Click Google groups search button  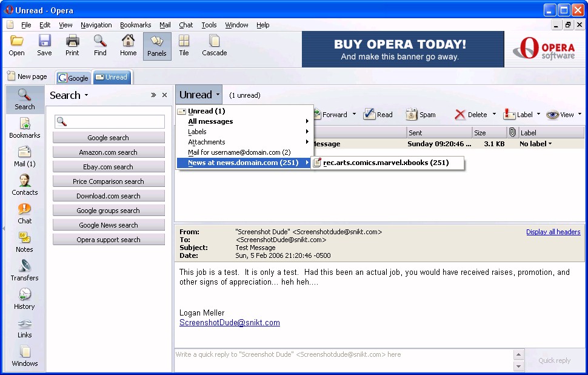[109, 211]
